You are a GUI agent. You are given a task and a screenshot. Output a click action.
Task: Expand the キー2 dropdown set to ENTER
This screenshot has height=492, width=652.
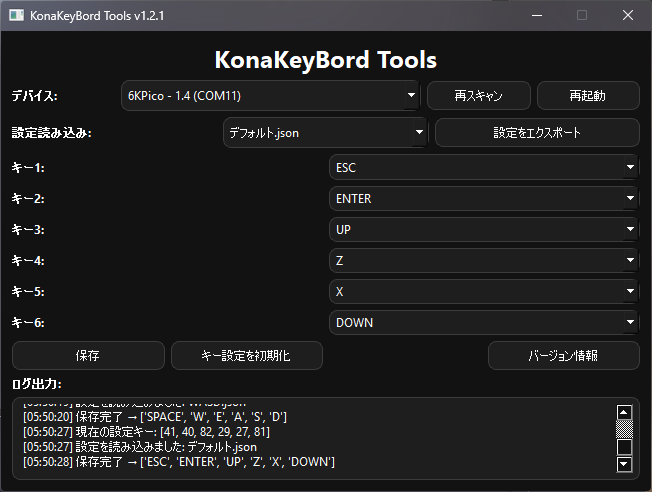coord(484,199)
